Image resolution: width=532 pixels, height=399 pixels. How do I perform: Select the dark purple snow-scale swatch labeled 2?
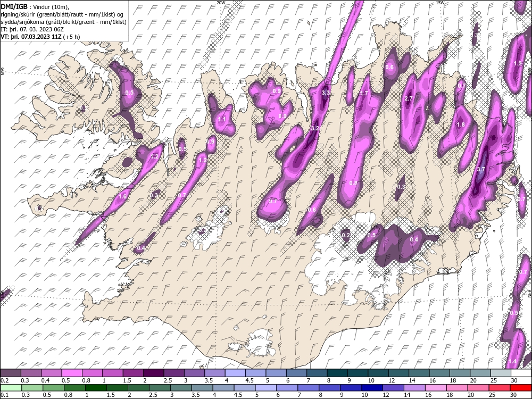(154, 373)
